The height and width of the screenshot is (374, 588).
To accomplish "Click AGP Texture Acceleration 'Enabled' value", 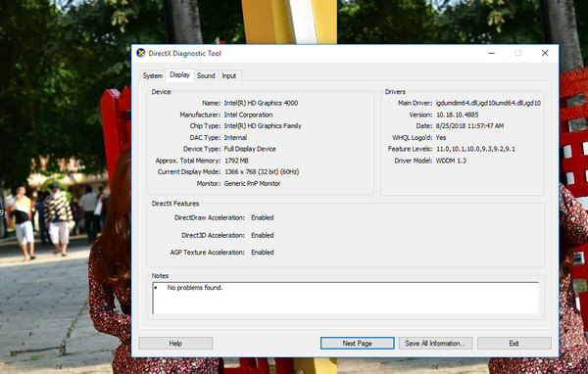I will point(263,253).
